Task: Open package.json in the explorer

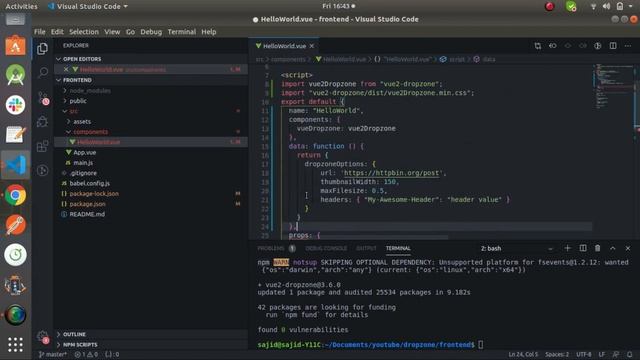Action: (151, 204)
